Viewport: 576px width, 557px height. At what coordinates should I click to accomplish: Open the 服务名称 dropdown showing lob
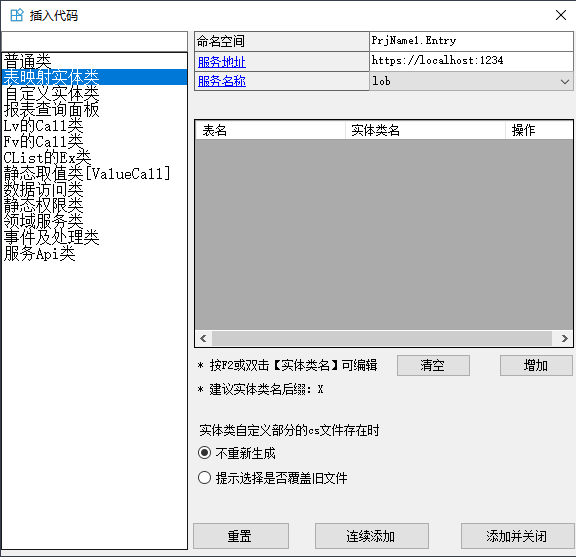(x=471, y=81)
